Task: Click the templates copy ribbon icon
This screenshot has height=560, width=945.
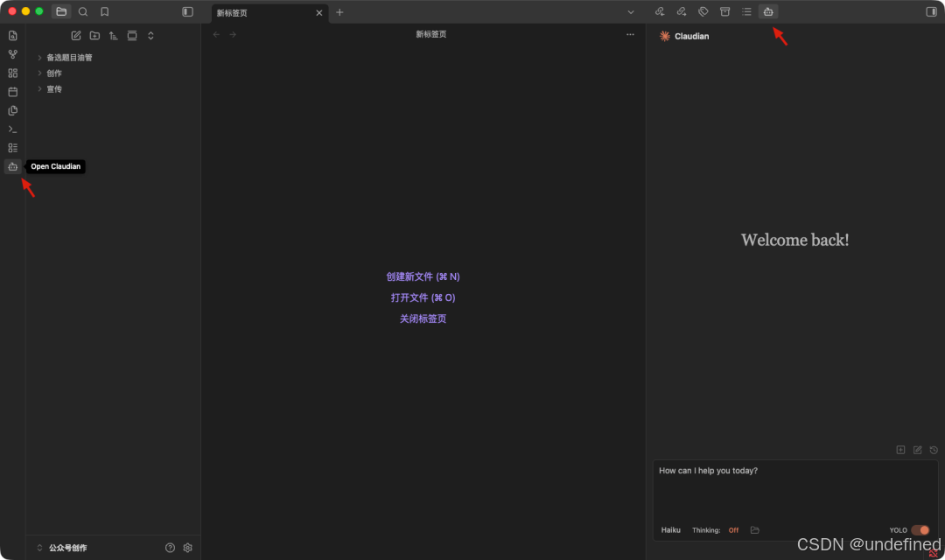Action: 12,110
